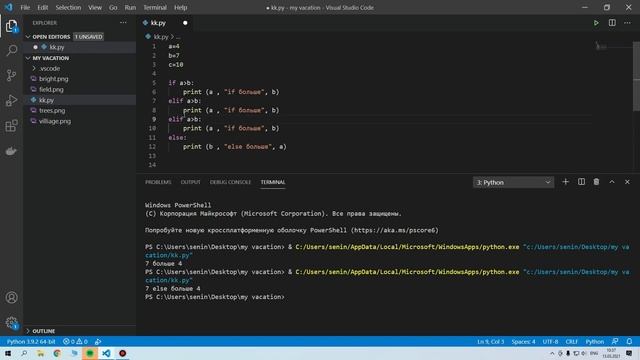The image size is (640, 360).
Task: Select Python 3.9.2 64-bit interpreter
Action: (31, 341)
